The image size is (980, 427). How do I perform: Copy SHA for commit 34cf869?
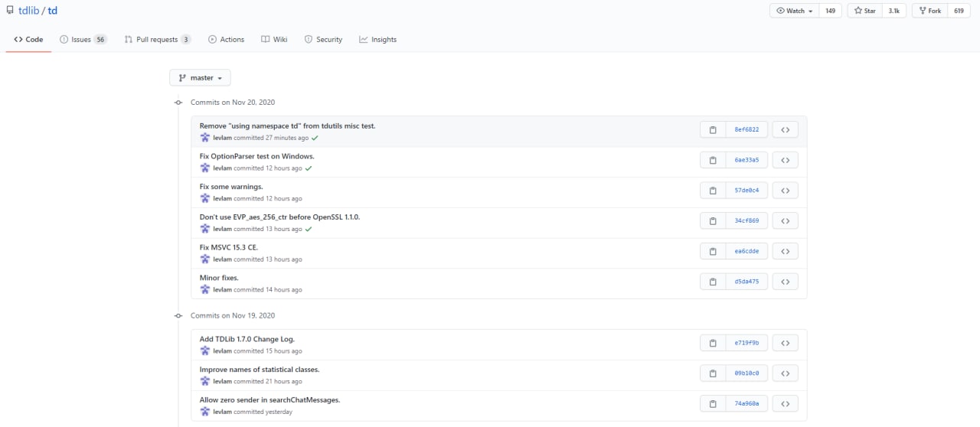(x=713, y=220)
